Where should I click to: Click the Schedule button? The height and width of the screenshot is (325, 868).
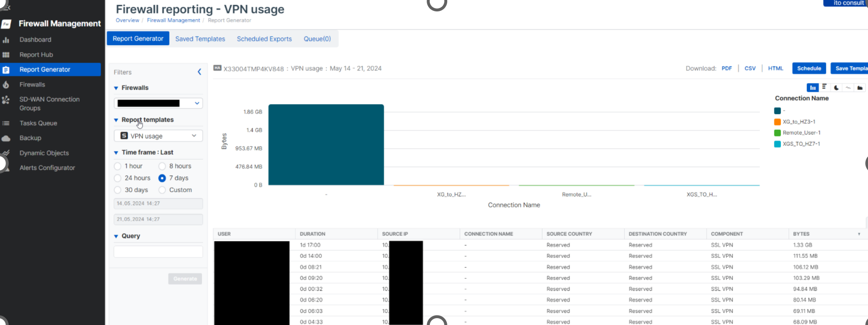[809, 68]
